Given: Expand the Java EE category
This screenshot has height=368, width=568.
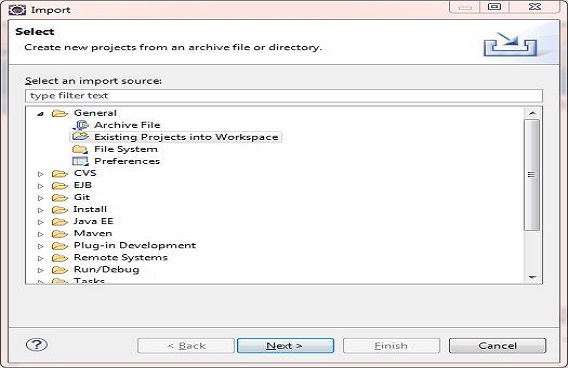Looking at the screenshot, I should (x=41, y=222).
